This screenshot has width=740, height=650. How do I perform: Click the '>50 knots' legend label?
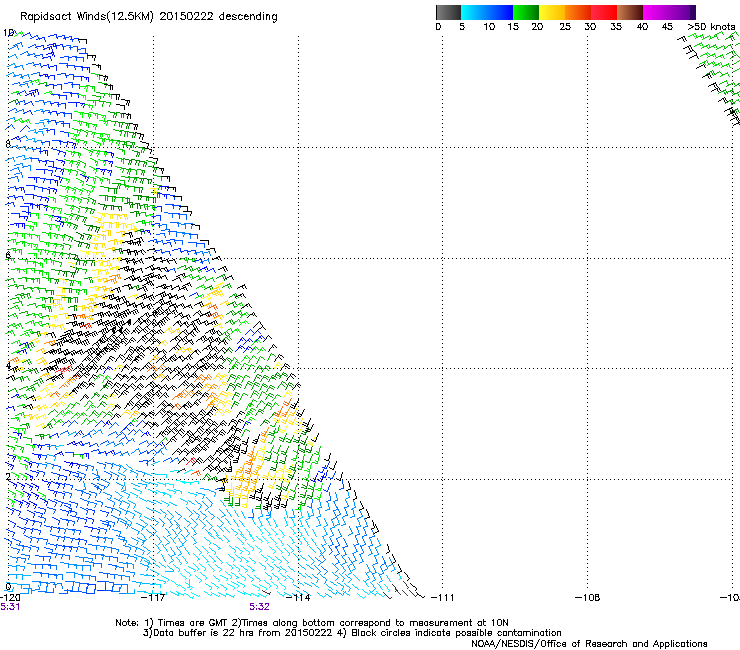coord(711,27)
